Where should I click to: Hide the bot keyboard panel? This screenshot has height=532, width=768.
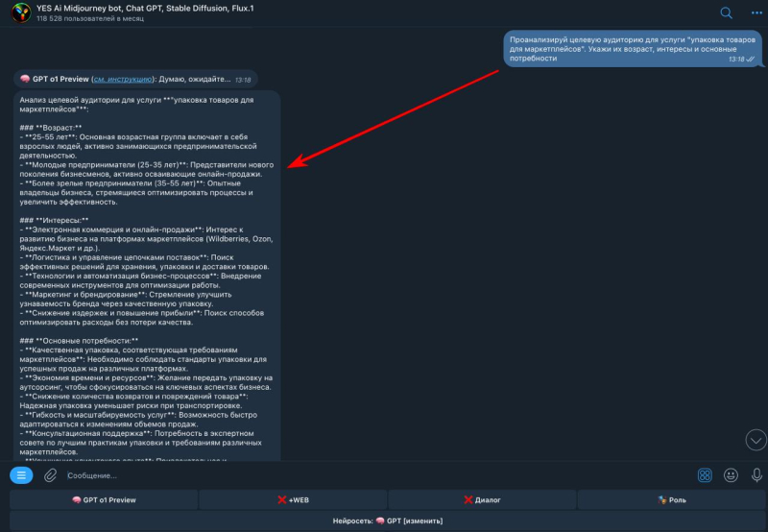point(704,474)
